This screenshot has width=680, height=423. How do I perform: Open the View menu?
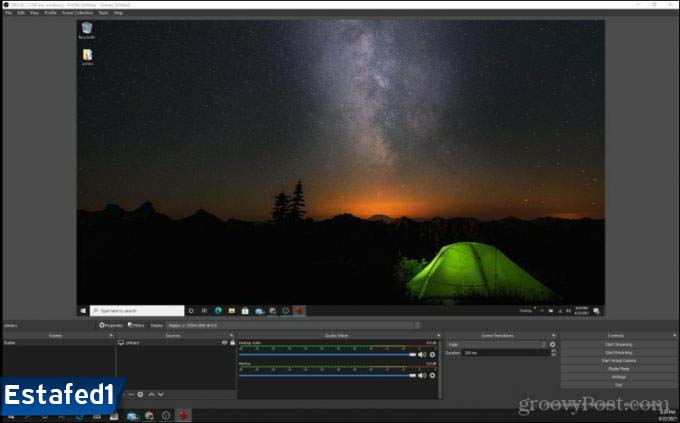tap(34, 13)
